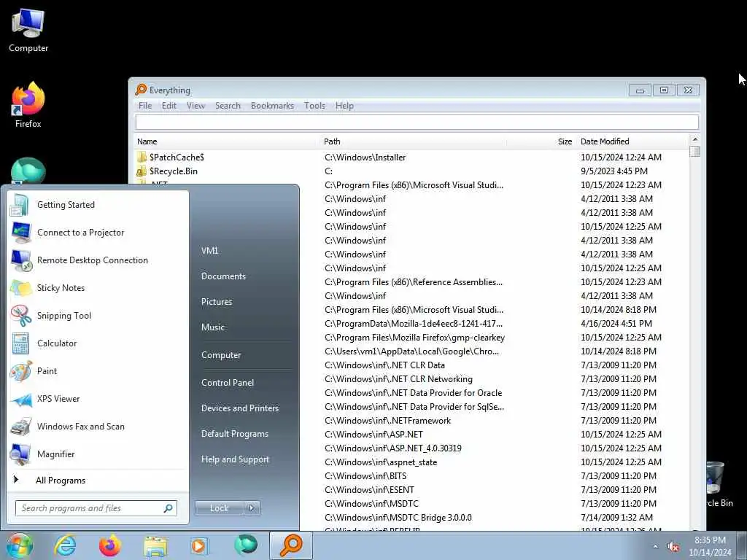Click the results vertical scrollbar thumb
The image size is (747, 560).
695,152
